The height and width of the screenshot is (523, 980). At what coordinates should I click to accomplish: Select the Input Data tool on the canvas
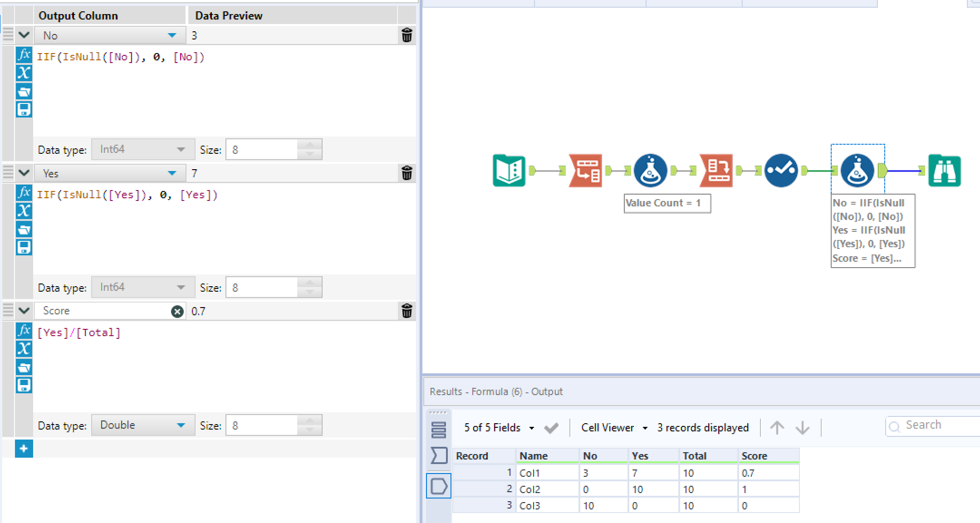tap(509, 171)
